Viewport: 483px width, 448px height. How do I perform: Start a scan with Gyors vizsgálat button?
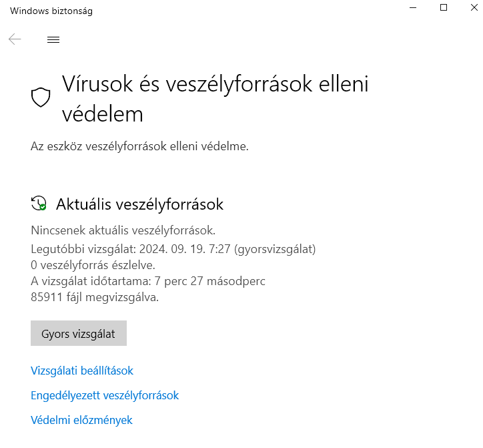79,334
